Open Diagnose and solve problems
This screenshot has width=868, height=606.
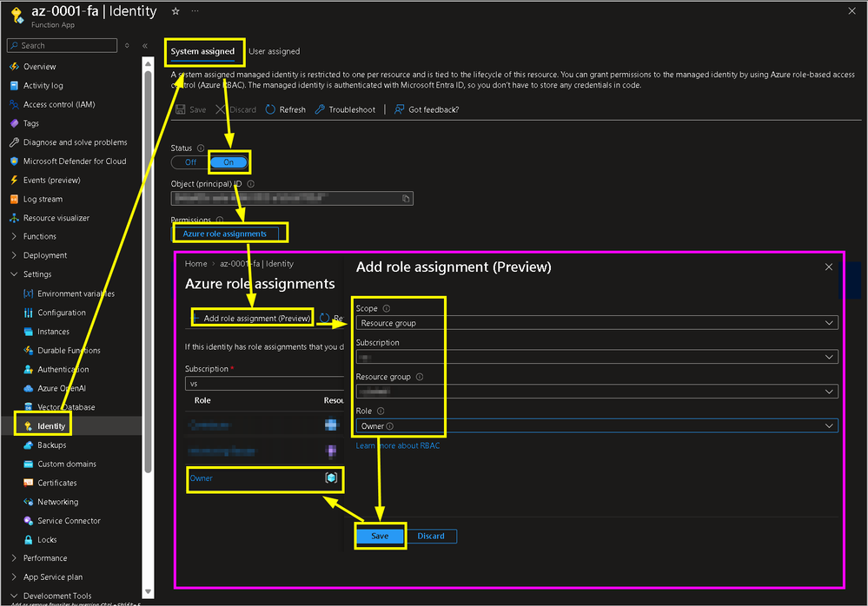pyautogui.click(x=76, y=142)
